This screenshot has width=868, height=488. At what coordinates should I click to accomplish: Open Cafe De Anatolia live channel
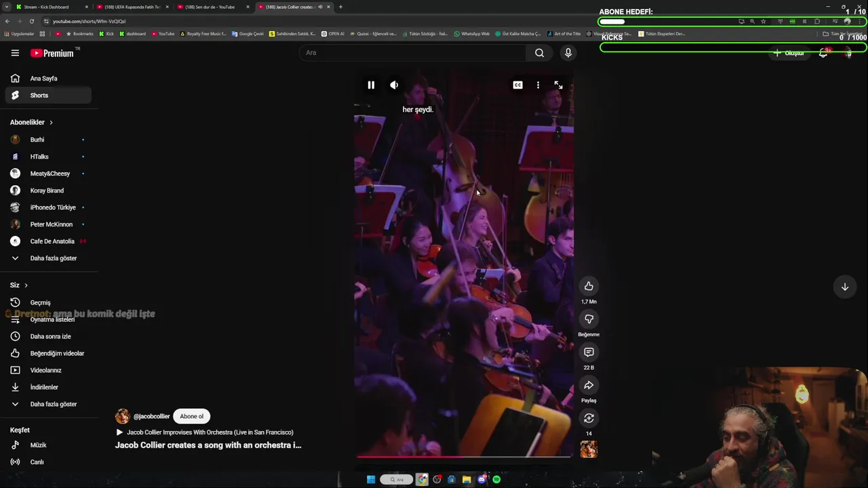coord(47,241)
